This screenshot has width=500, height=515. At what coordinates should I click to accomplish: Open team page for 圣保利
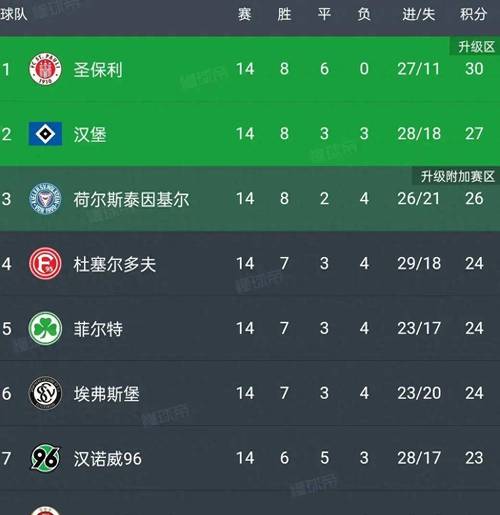(98, 70)
